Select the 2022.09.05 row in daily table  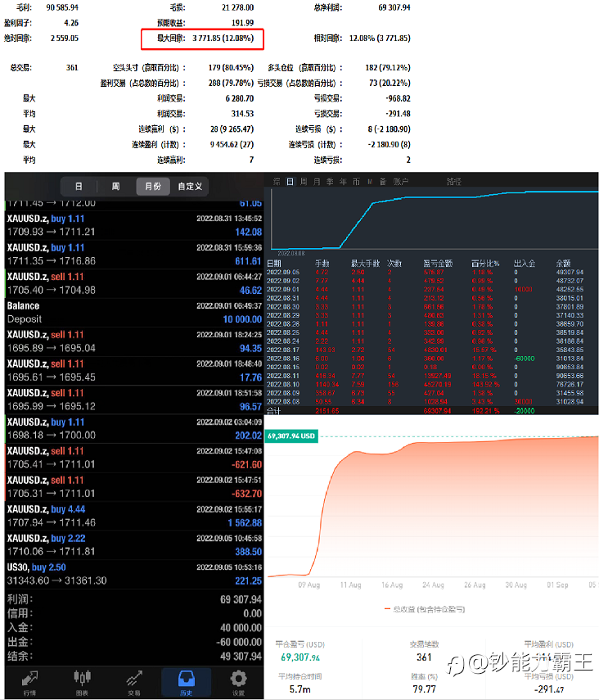(x=425, y=273)
